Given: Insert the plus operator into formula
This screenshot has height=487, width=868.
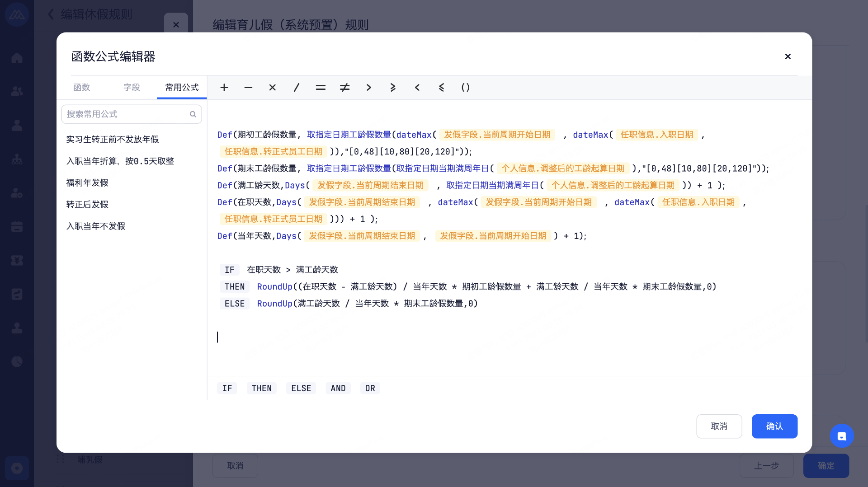Looking at the screenshot, I should [224, 88].
